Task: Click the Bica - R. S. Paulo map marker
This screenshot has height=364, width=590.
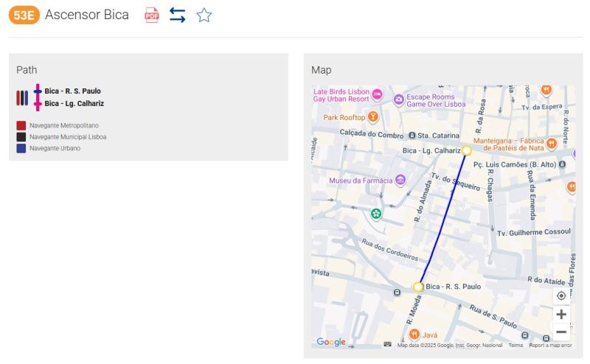Action: pos(418,287)
